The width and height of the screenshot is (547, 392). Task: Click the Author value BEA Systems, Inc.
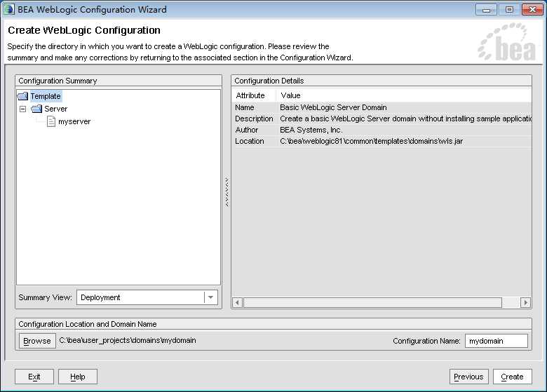[311, 130]
